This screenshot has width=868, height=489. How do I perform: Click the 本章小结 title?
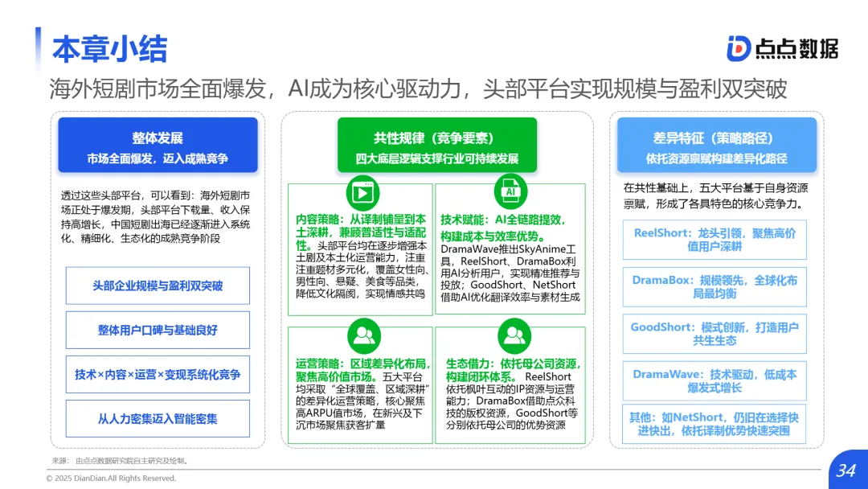(109, 49)
